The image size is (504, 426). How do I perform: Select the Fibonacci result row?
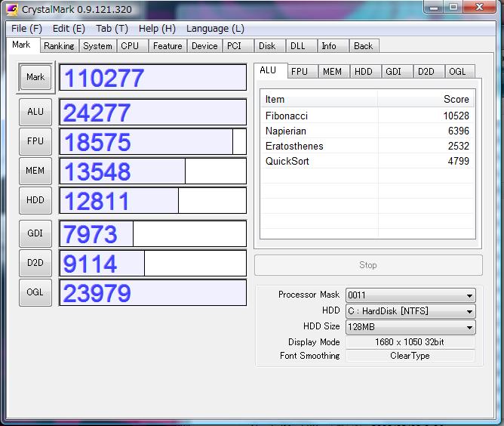[x=367, y=116]
